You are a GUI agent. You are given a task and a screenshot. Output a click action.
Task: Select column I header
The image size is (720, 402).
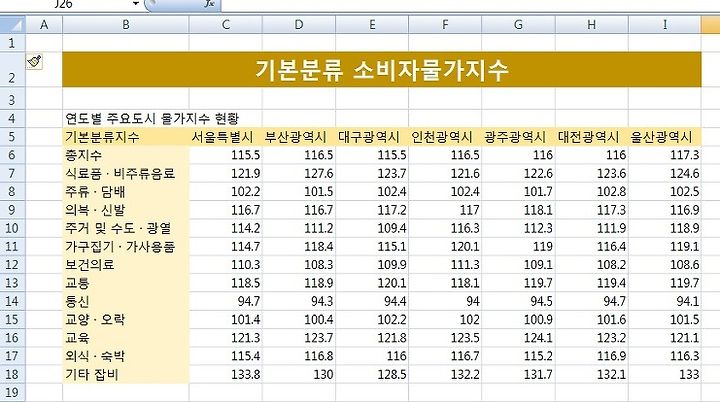click(x=665, y=24)
